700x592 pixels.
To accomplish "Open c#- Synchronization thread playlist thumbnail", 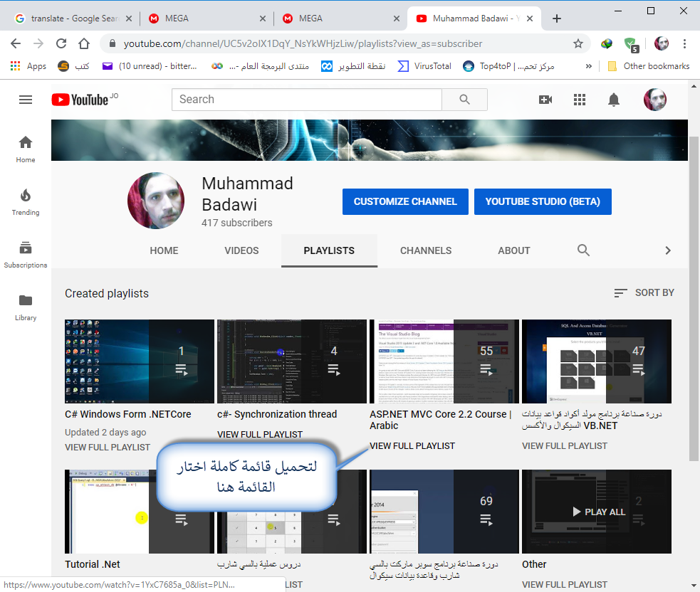I will [x=291, y=361].
